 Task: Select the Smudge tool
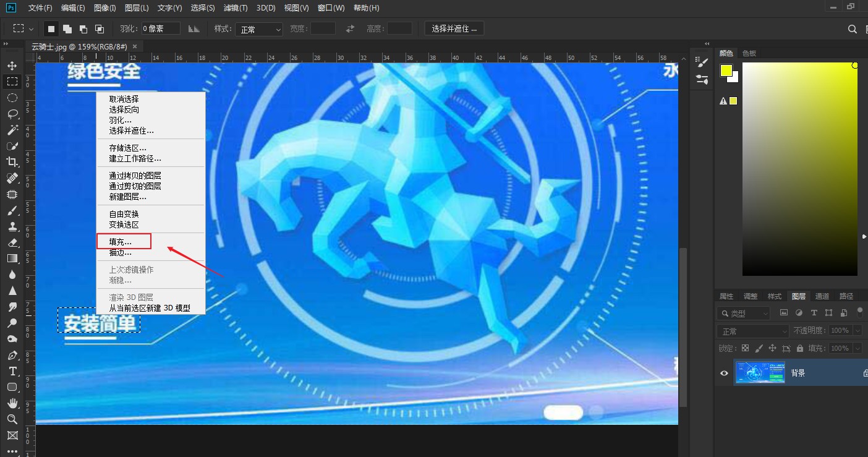(x=12, y=307)
